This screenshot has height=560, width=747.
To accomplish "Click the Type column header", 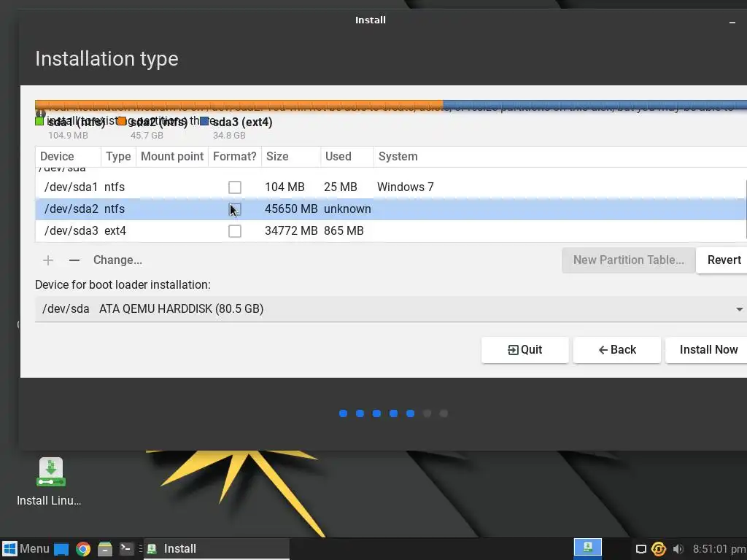I will 118,157.
